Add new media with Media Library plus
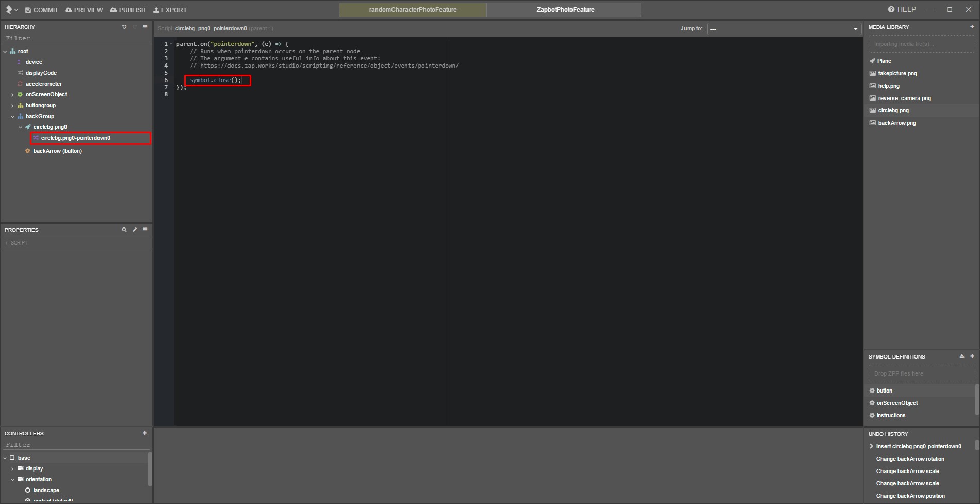 coord(972,27)
